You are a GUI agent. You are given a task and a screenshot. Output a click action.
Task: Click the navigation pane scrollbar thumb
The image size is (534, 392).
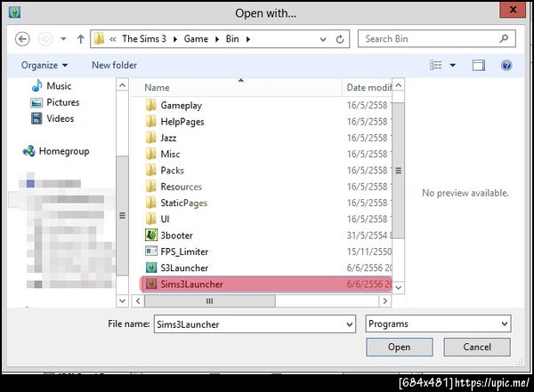coord(122,215)
